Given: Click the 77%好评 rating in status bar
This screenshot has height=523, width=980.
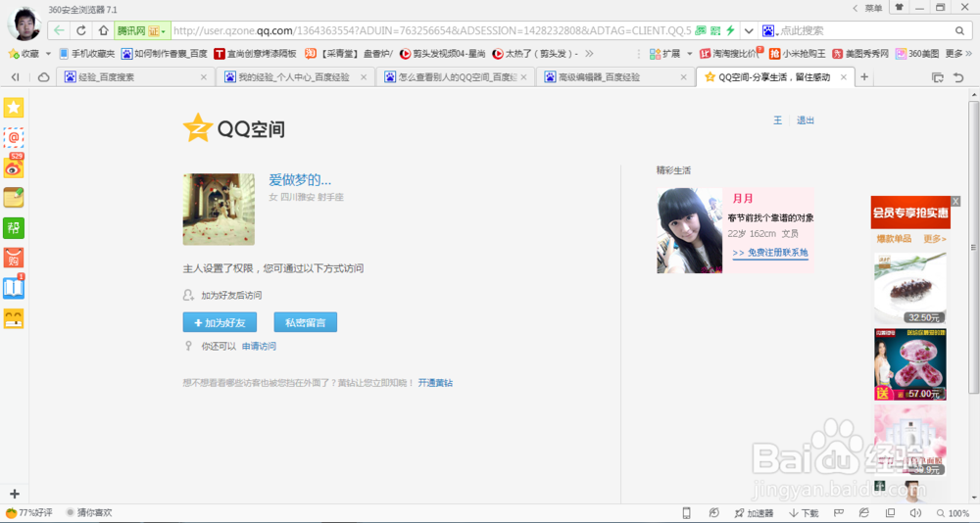Looking at the screenshot, I should (x=28, y=513).
